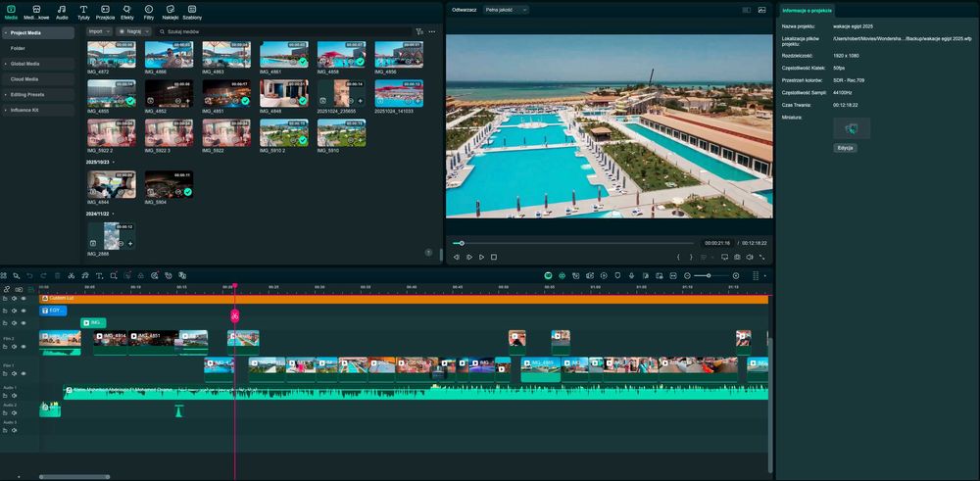
Task: Select Cloud Media in sidebar
Action: pos(38,79)
